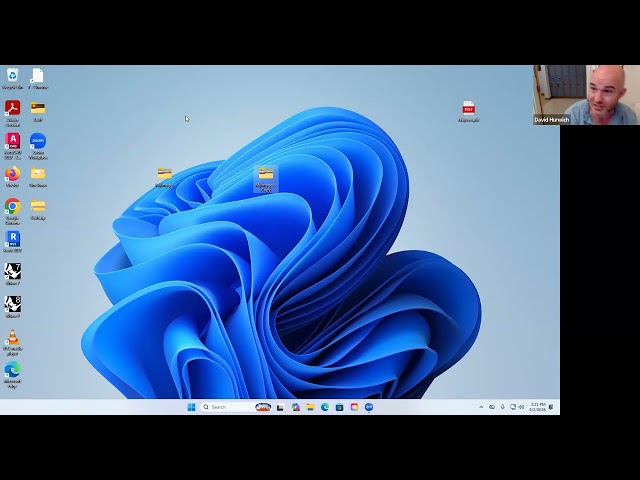
Task: Launch Rhino 7 from the desktop
Action: coord(13,274)
